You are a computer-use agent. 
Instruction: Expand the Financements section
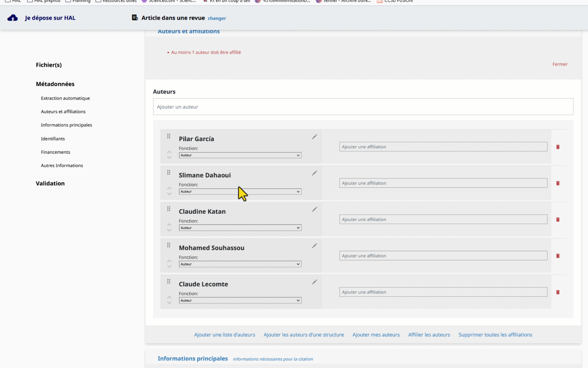pyautogui.click(x=55, y=152)
